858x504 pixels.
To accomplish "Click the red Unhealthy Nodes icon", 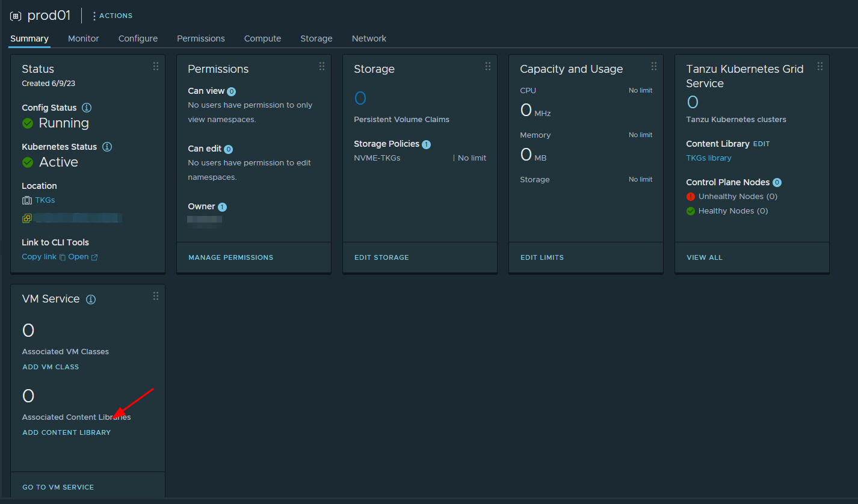I will [x=691, y=197].
